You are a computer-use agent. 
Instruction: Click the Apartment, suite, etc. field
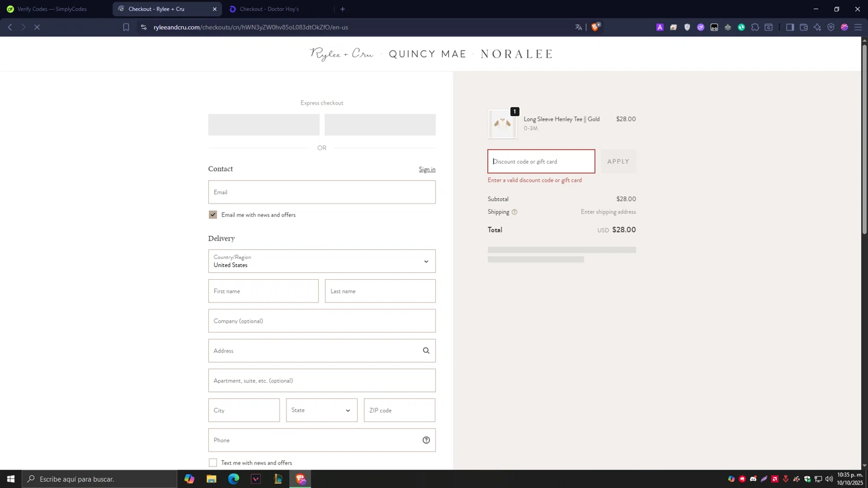322,380
